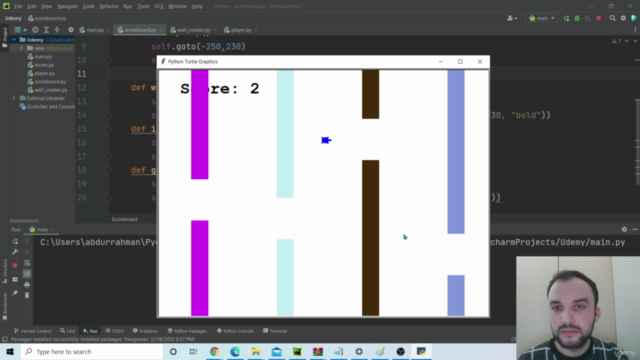Collapse all in Project panel

point(57,30)
